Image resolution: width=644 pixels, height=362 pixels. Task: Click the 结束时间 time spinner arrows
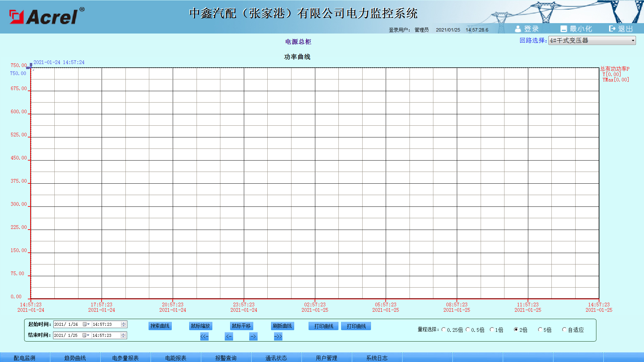[123, 336]
